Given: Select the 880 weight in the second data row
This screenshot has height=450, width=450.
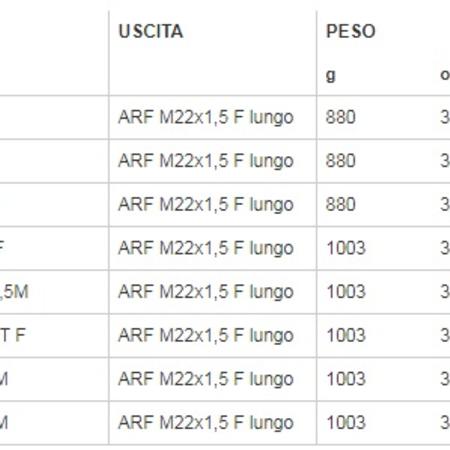Looking at the screenshot, I should click(341, 161).
